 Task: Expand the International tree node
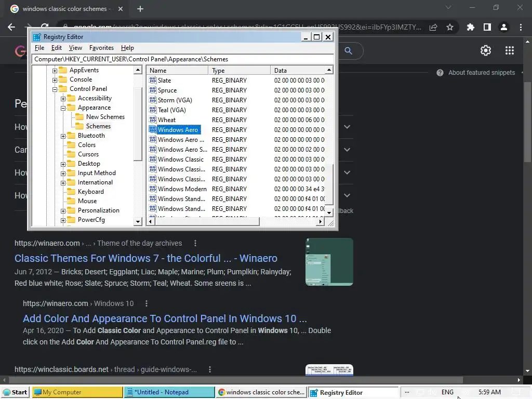(x=63, y=183)
